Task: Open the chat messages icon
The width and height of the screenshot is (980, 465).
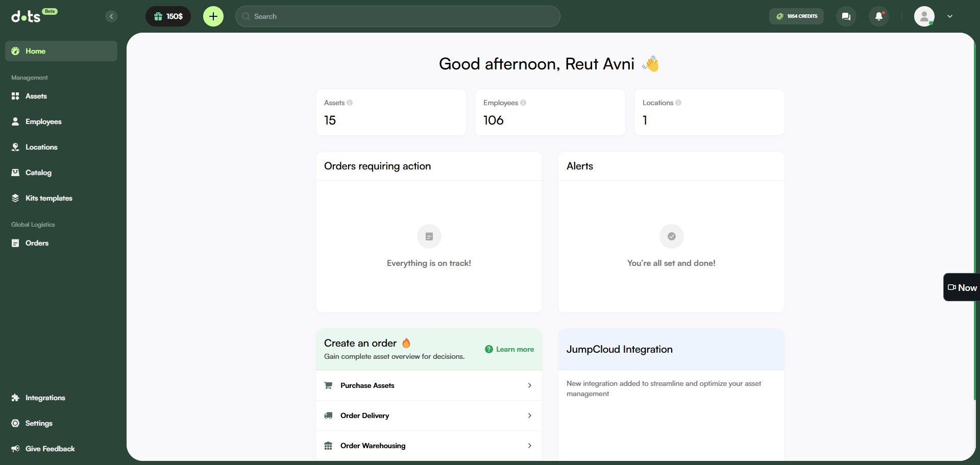Action: tap(846, 16)
